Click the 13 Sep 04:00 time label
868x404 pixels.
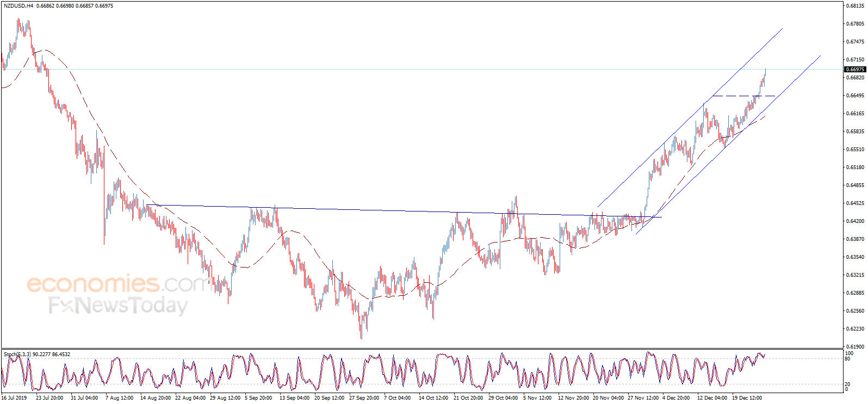[x=294, y=398]
